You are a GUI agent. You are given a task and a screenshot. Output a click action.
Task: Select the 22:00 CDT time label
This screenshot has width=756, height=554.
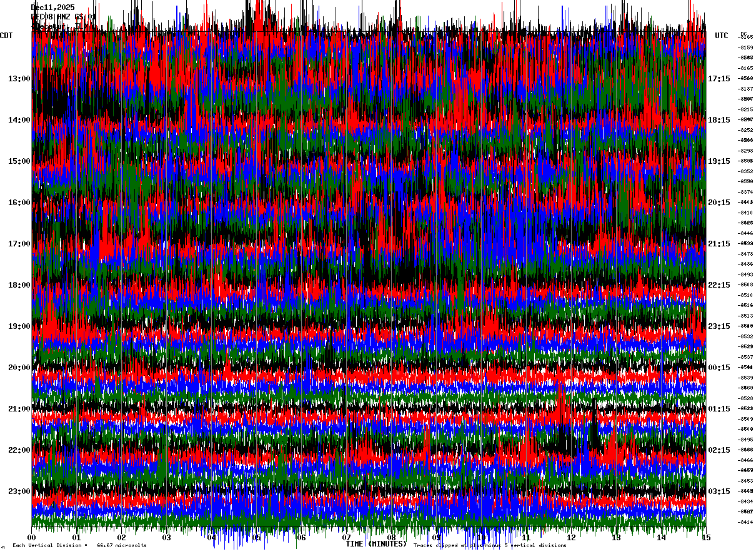19,450
